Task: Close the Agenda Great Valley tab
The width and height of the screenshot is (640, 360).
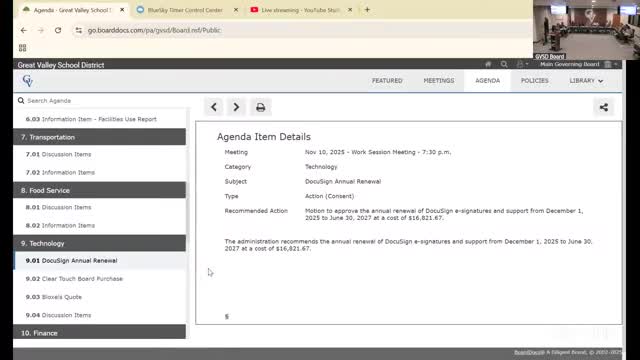Action: 122,10
